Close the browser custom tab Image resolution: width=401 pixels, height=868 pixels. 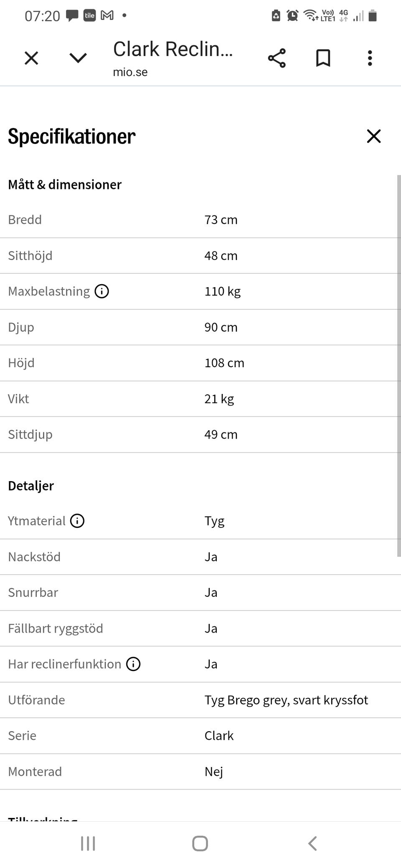(x=31, y=58)
